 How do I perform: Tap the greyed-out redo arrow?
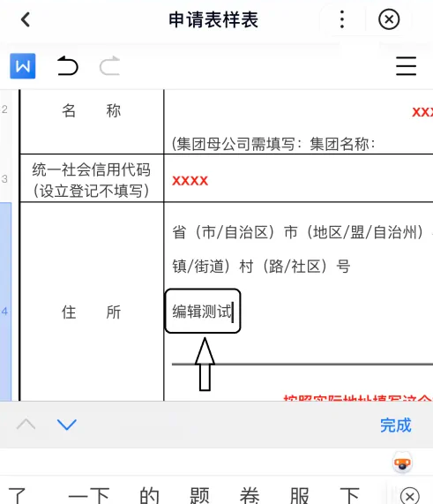click(x=110, y=66)
